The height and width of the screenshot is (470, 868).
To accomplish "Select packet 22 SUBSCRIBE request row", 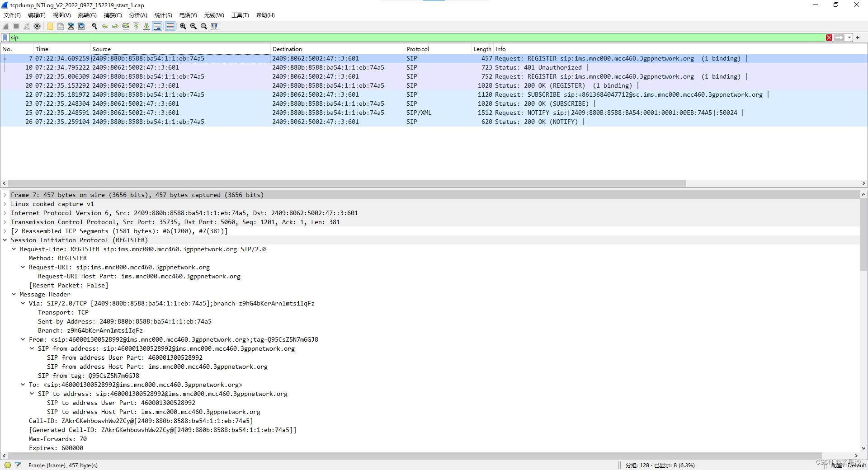I will point(433,94).
